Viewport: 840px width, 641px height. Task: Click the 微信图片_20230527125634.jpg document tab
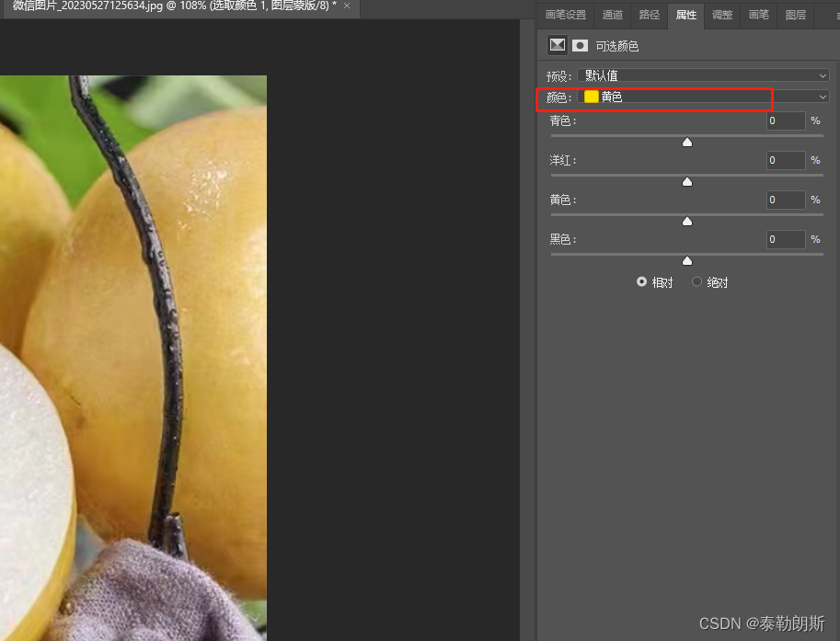click(175, 6)
